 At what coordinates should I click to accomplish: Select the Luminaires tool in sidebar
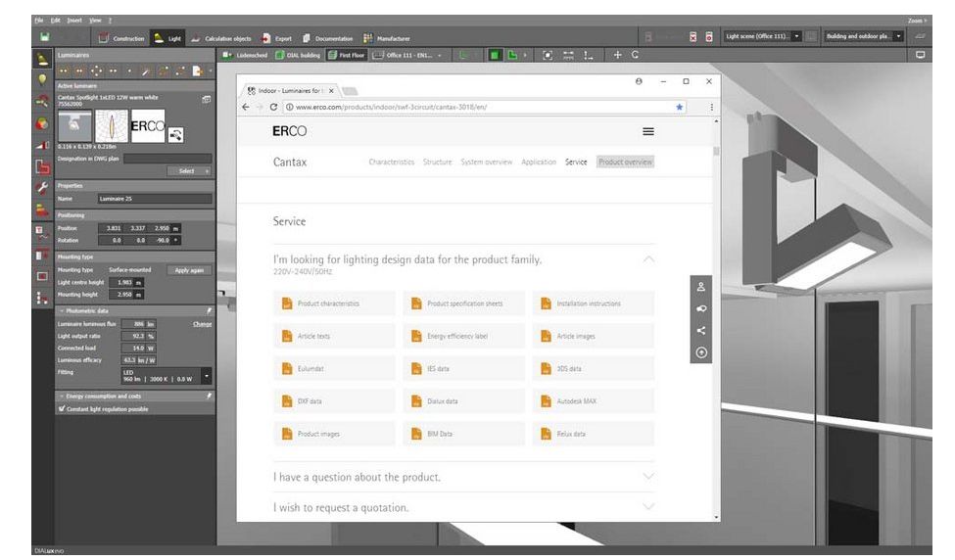point(42,59)
